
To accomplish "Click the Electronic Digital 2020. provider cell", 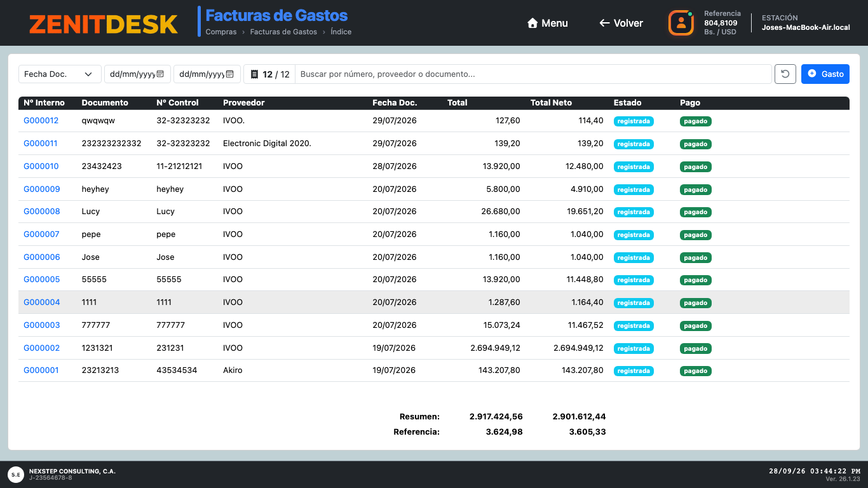I will click(x=267, y=144).
